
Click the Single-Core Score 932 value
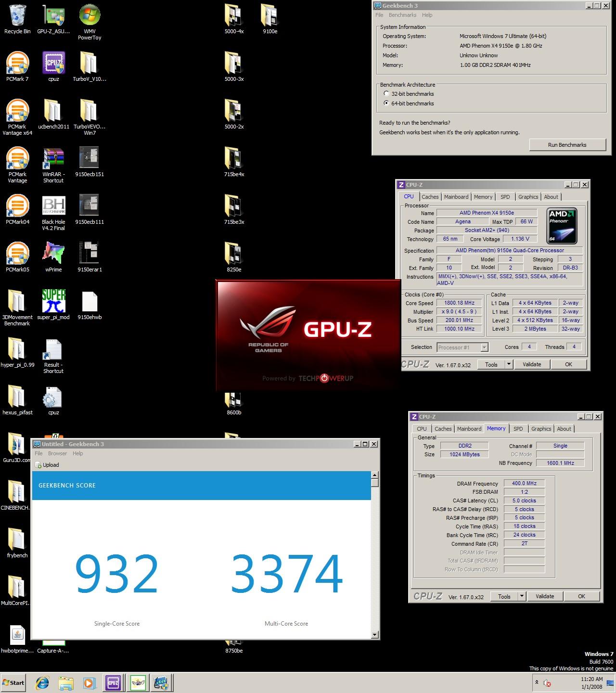pyautogui.click(x=117, y=574)
